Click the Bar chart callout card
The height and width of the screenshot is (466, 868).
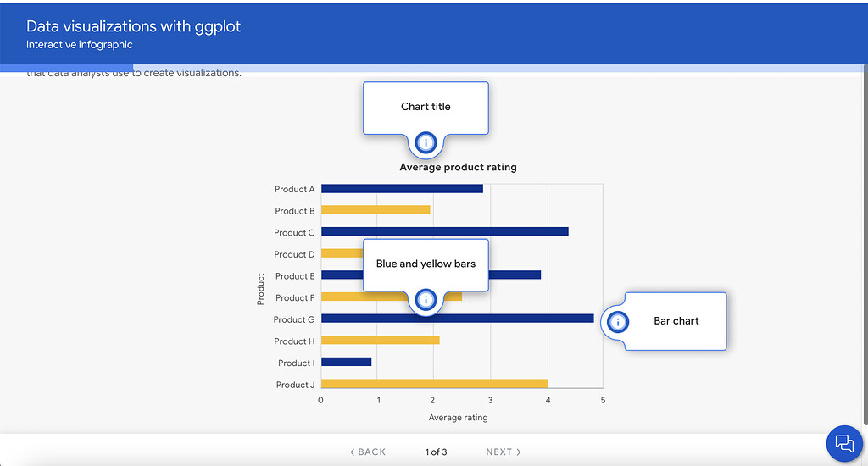coord(676,321)
